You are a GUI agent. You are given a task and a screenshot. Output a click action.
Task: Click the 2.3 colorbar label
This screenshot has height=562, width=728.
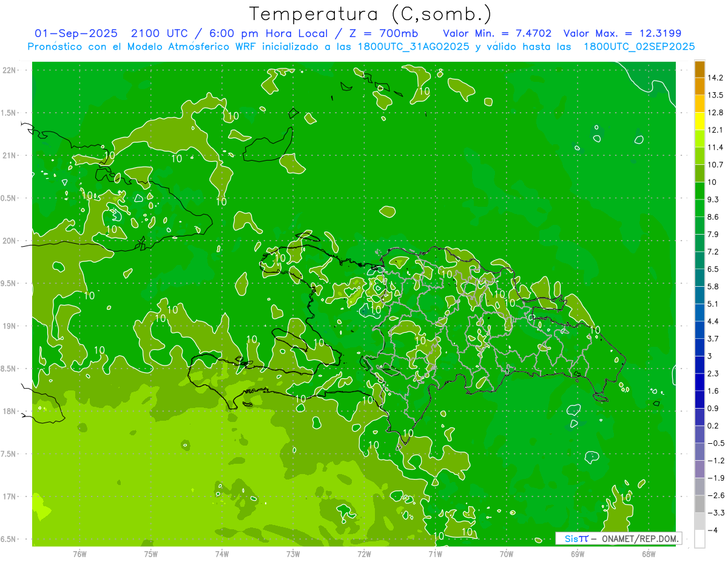[713, 373]
